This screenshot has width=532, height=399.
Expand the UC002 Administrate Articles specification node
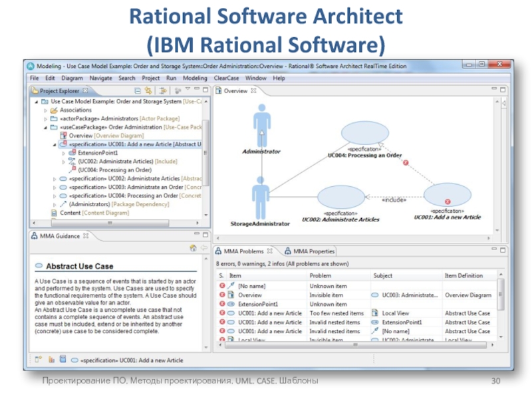[x=55, y=178]
